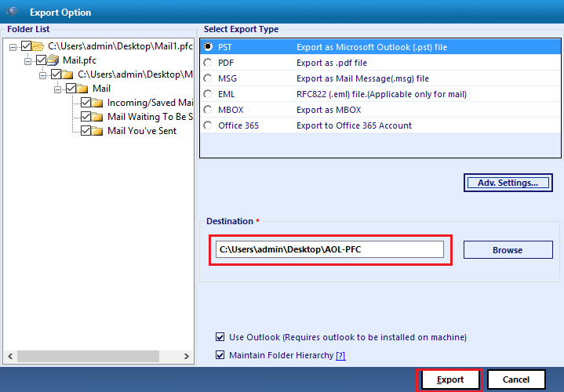The width and height of the screenshot is (564, 392).
Task: Uncheck the Use Outlook checkbox
Action: coord(219,337)
